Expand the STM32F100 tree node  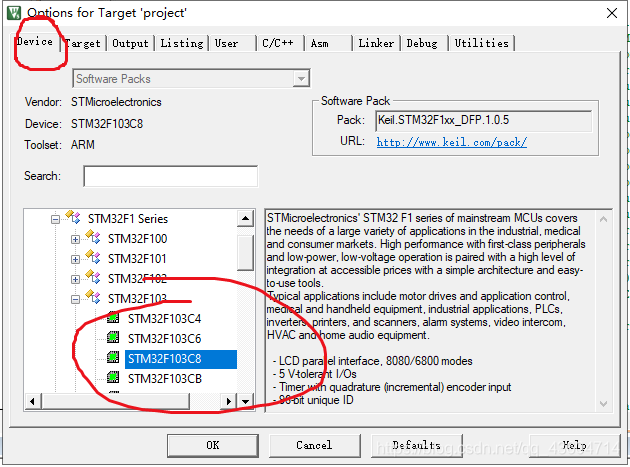coord(75,240)
